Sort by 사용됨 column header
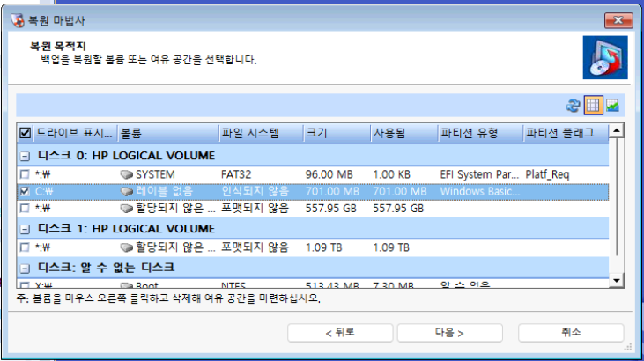 pyautogui.click(x=403, y=133)
